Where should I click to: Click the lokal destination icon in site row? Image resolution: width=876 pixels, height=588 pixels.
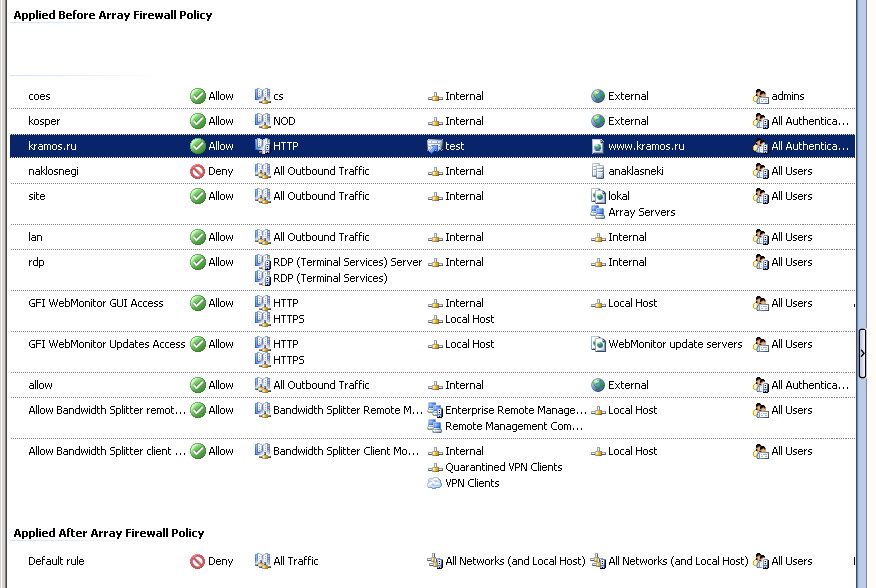pyautogui.click(x=598, y=196)
